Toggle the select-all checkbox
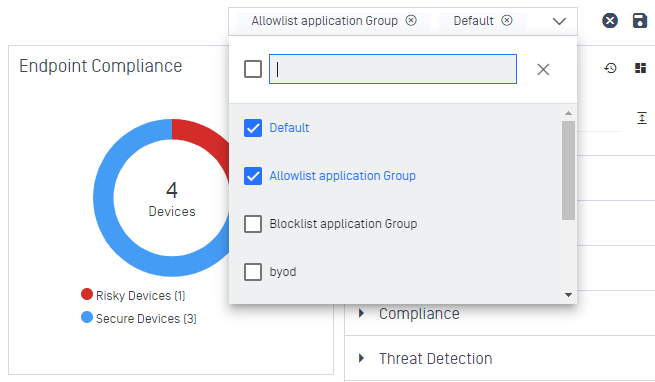 pos(253,69)
